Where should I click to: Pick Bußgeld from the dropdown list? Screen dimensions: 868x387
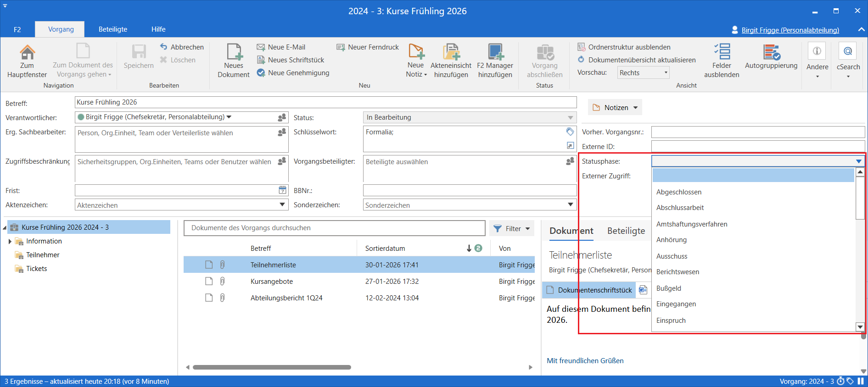(x=753, y=288)
